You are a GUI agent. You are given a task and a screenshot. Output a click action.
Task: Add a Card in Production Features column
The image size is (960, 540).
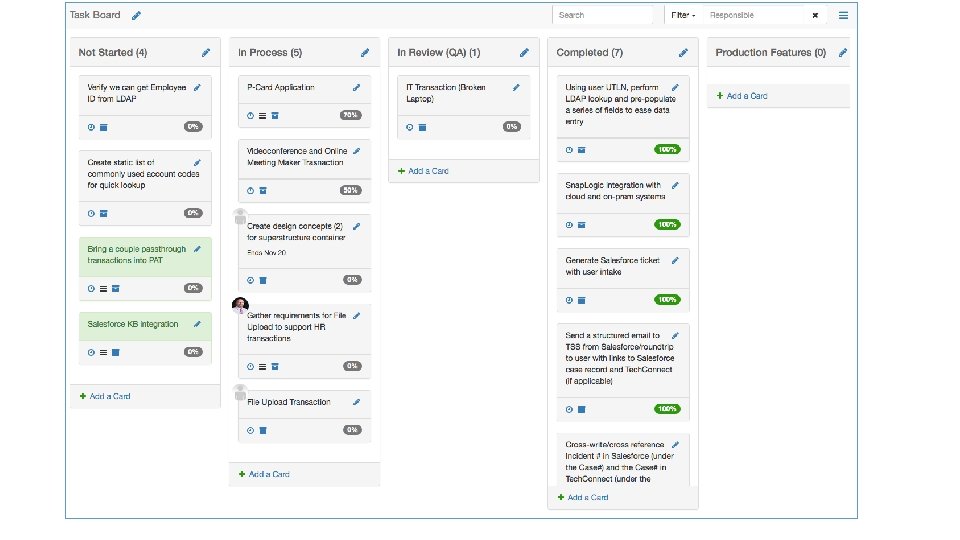[742, 96]
